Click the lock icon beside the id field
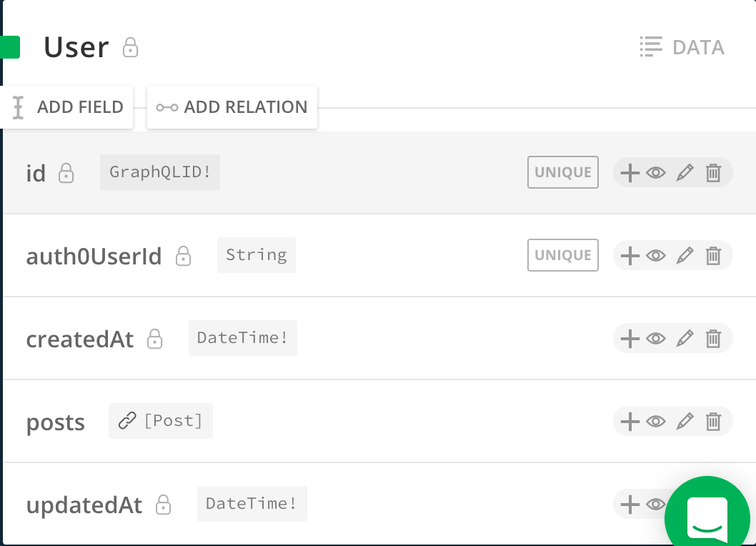756x546 pixels. click(66, 174)
